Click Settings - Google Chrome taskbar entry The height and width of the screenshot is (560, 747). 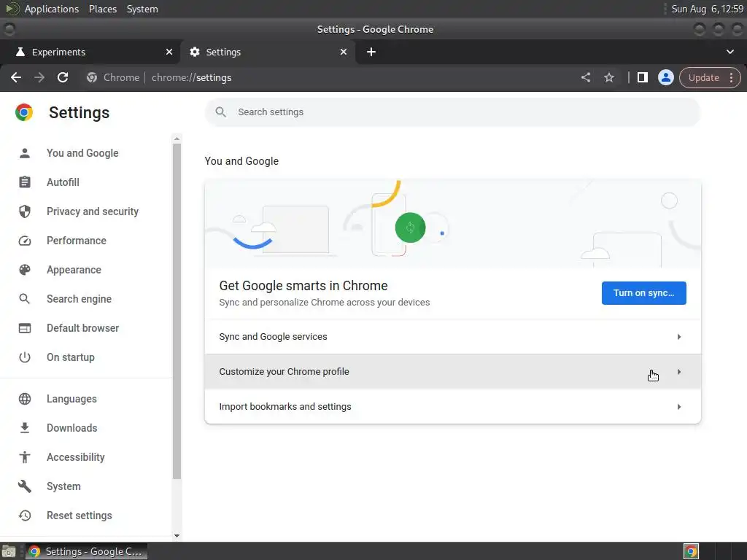pos(86,551)
